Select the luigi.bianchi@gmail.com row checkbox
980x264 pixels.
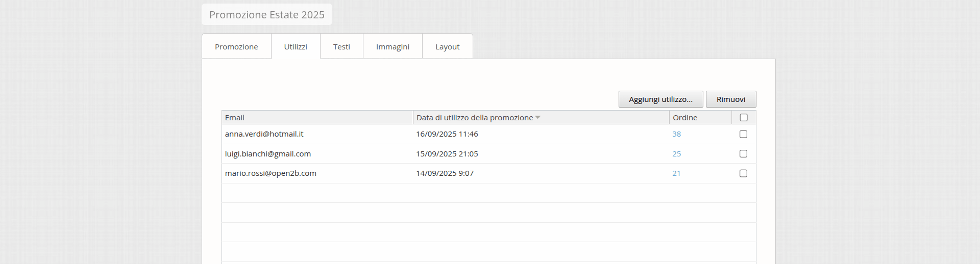(744, 154)
